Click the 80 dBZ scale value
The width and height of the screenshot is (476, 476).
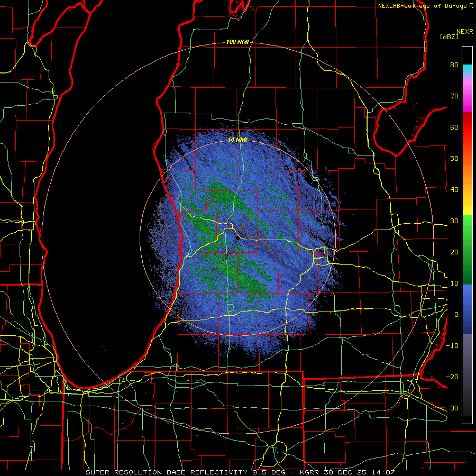click(x=454, y=65)
